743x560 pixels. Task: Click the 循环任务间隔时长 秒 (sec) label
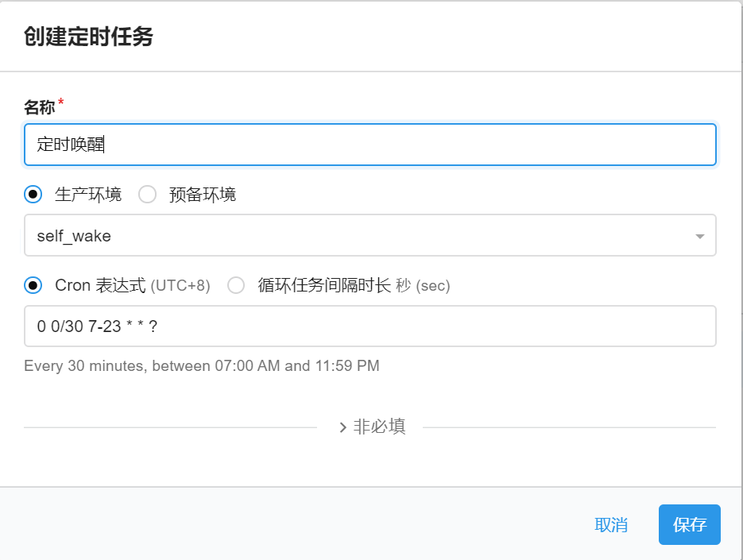click(x=354, y=285)
